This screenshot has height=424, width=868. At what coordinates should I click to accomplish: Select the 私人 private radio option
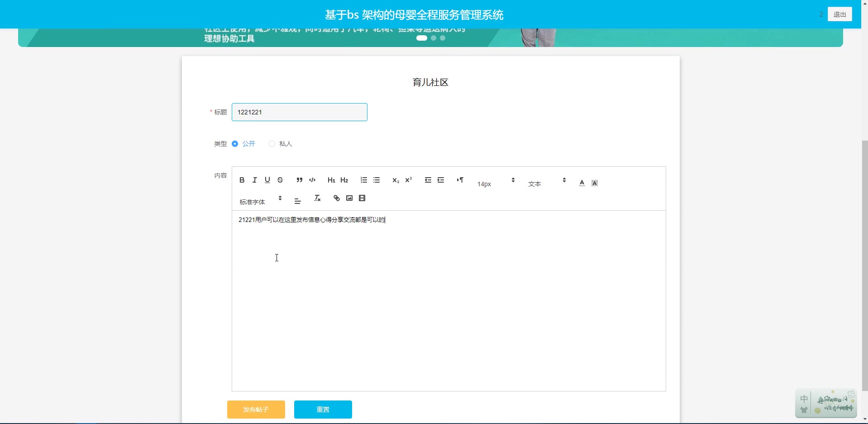pos(272,144)
